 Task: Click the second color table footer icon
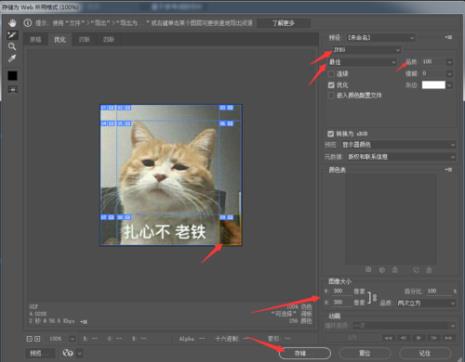tap(382, 269)
